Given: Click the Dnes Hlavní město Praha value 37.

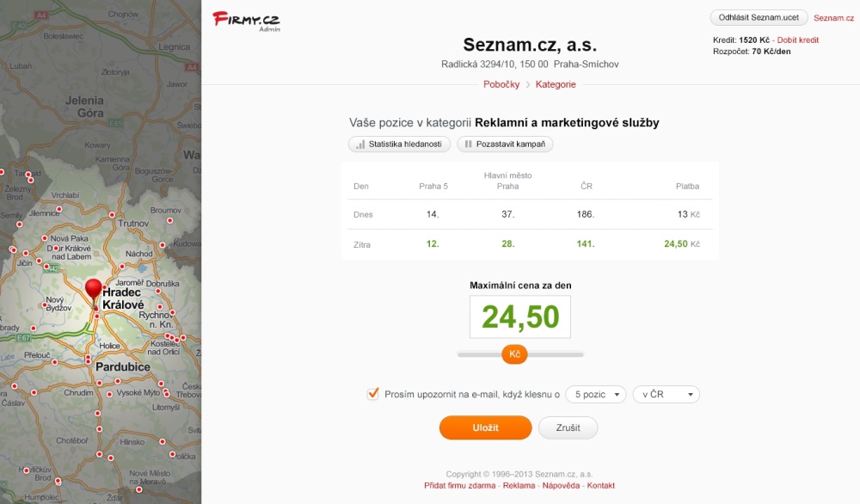Looking at the screenshot, I should coord(508,214).
